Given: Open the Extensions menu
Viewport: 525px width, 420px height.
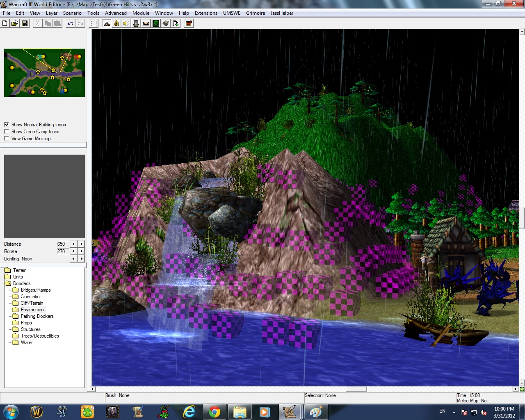Looking at the screenshot, I should [x=206, y=13].
